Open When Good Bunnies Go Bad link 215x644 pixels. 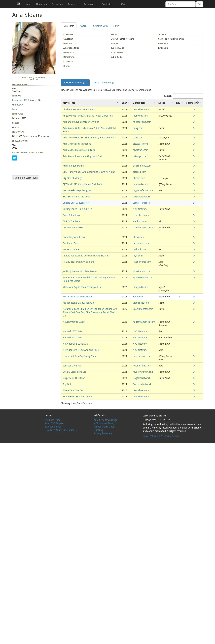[x=78, y=397]
